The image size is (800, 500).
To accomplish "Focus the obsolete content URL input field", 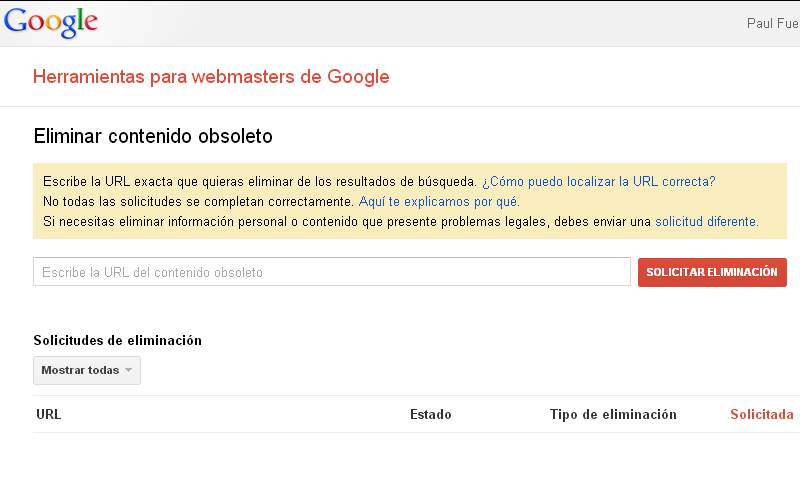I will 332,272.
